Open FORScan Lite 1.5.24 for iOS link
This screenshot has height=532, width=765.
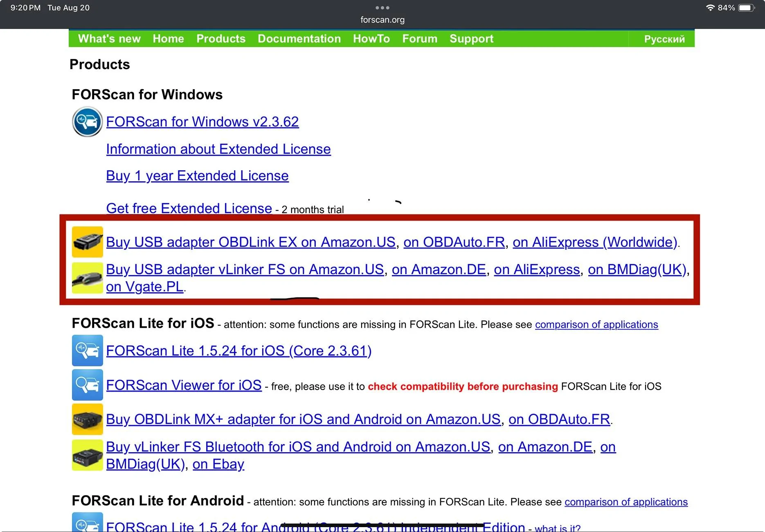coord(239,351)
